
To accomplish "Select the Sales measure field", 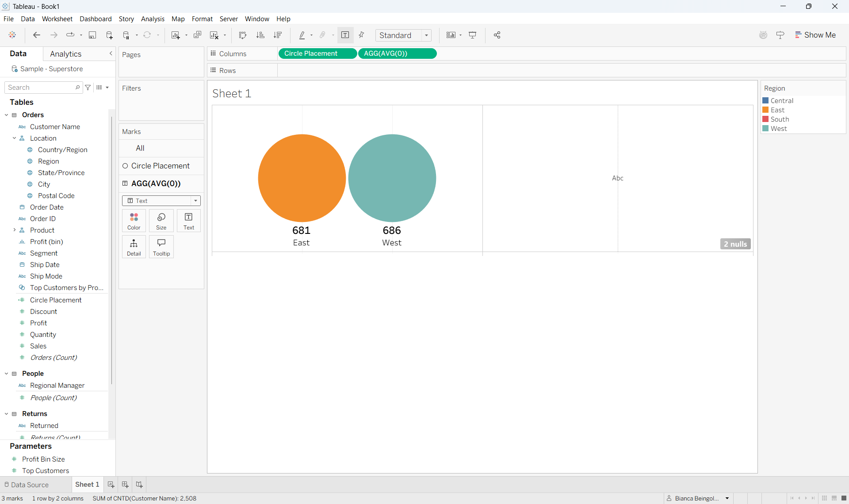I will pyautogui.click(x=38, y=346).
